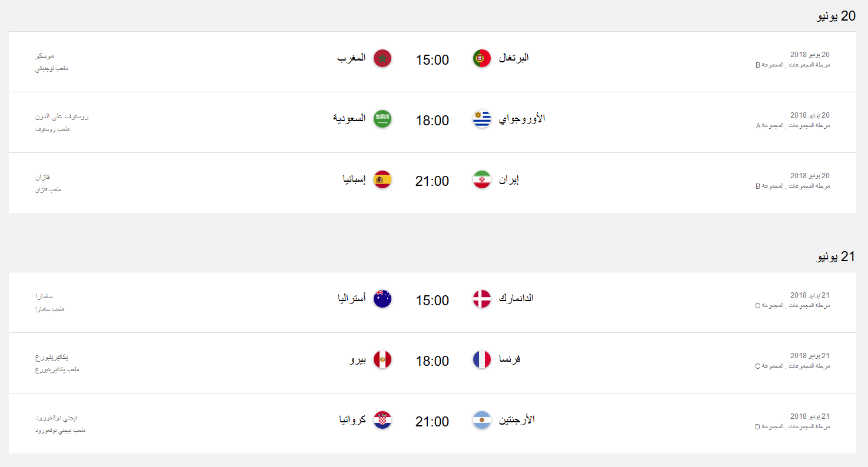Select the Saudi Arabia flag icon
868x467 pixels.
coord(383,119)
